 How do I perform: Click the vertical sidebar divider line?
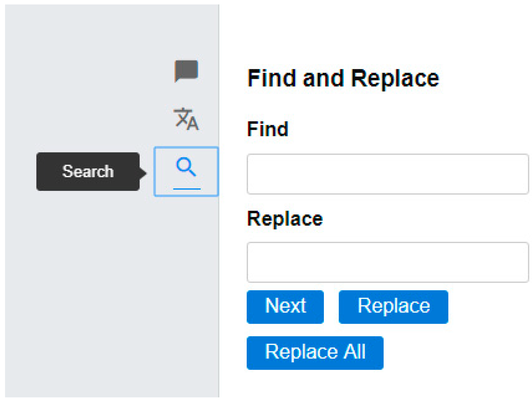pos(219,267)
